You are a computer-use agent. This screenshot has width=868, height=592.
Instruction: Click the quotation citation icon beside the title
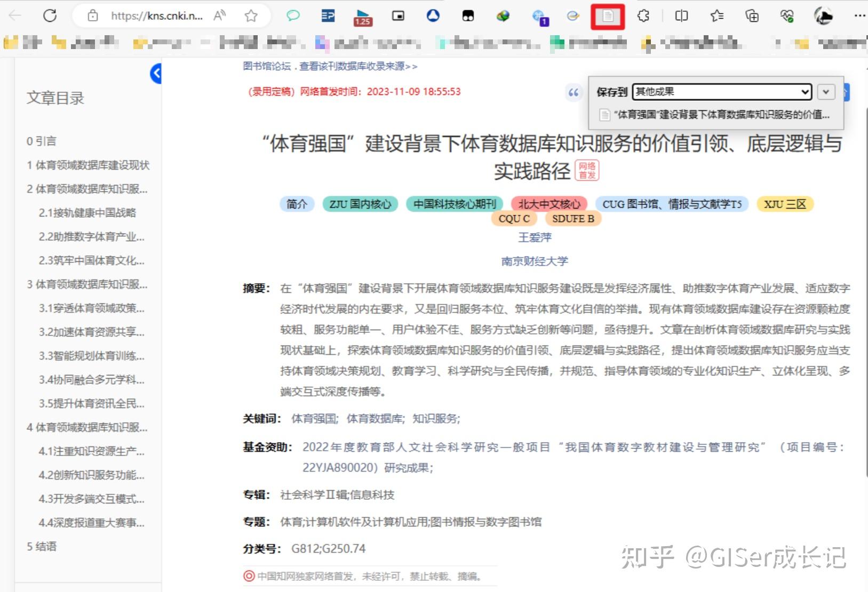point(574,92)
